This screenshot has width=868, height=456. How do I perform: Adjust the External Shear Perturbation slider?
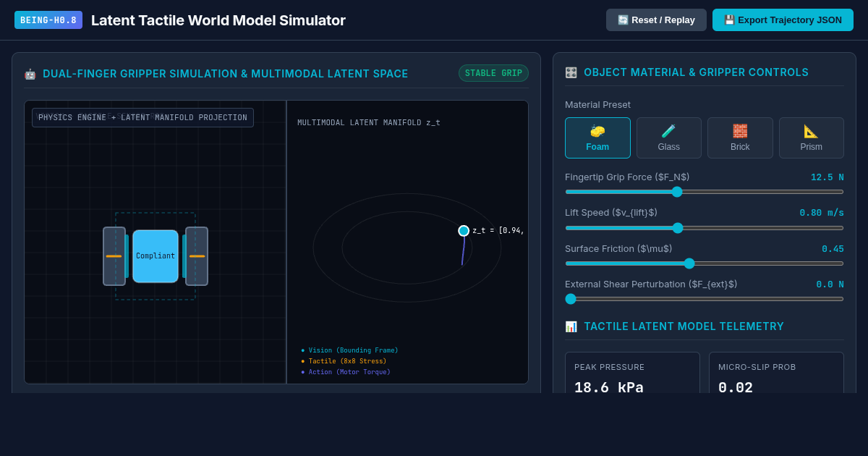click(x=705, y=299)
